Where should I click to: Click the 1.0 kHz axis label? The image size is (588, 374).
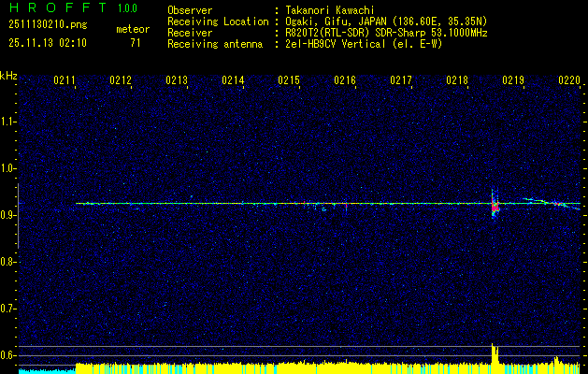(7, 169)
